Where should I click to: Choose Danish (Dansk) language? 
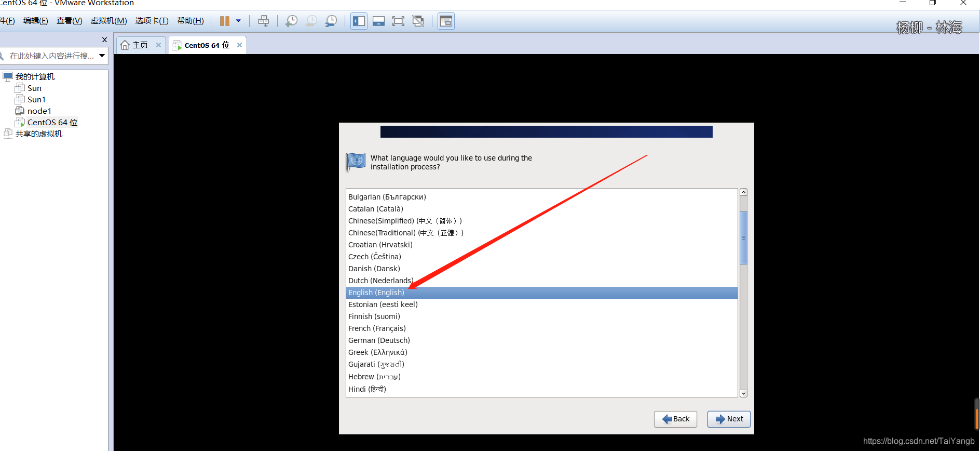click(x=541, y=269)
